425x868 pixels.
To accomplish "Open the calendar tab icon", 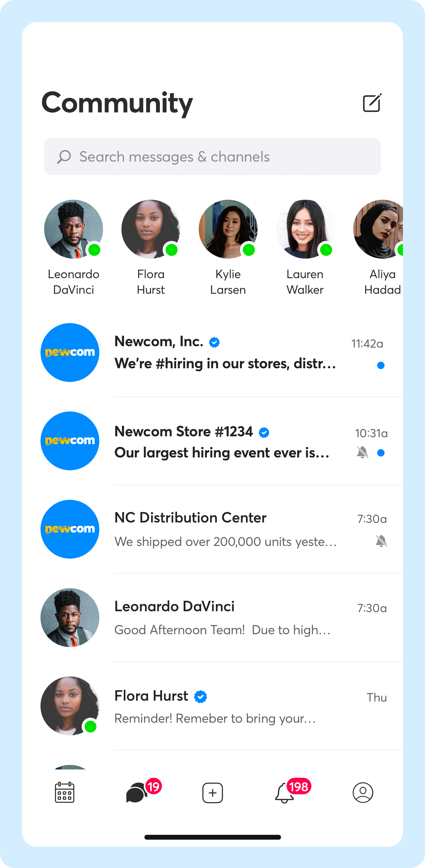I will (64, 793).
